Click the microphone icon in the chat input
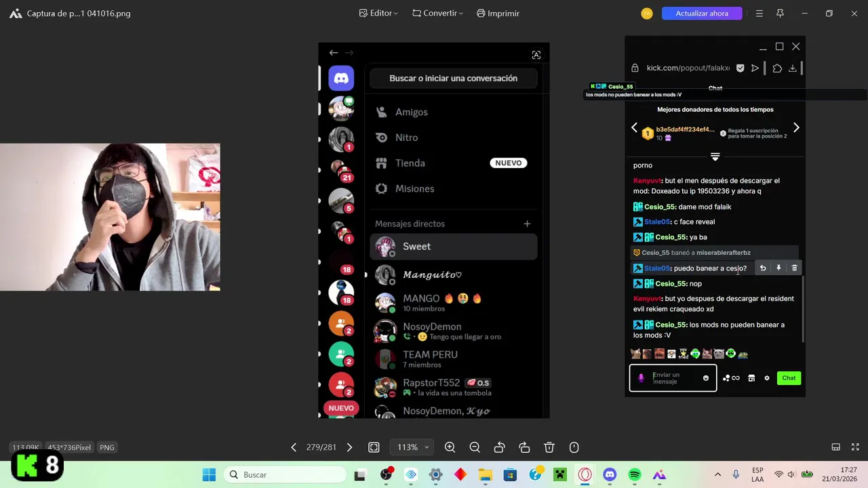This screenshot has width=868, height=488. pyautogui.click(x=641, y=378)
